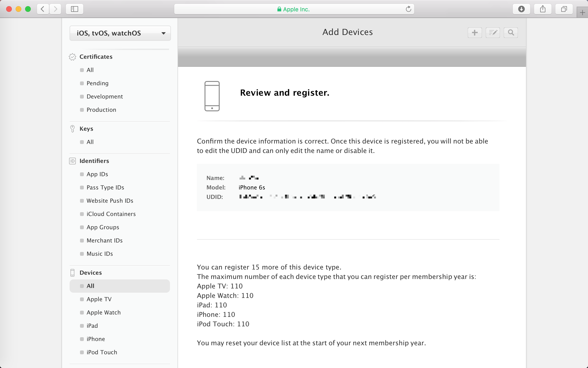Show all tabs overview button
The height and width of the screenshot is (368, 588).
564,9
